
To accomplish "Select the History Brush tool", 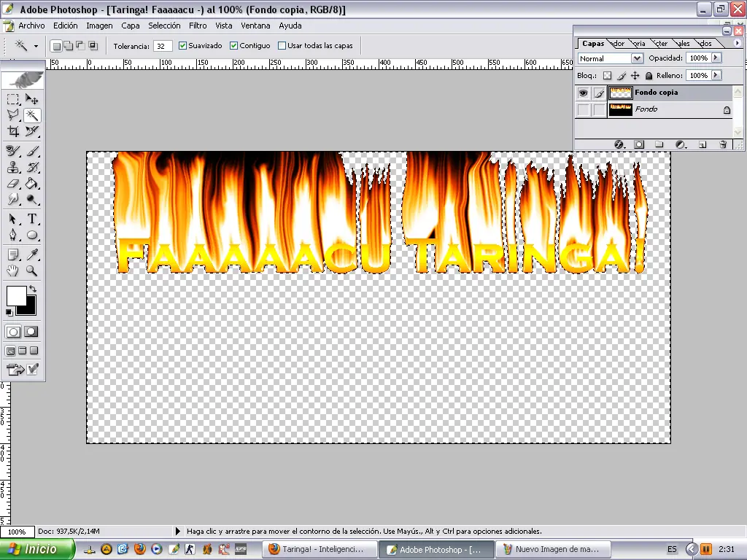I will pyautogui.click(x=32, y=167).
